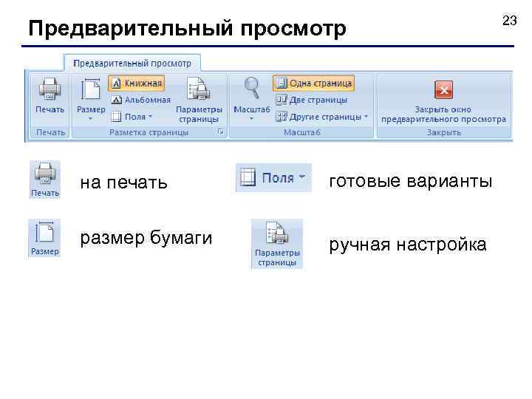
Task: Click the slide number 23
Action: click(x=509, y=21)
